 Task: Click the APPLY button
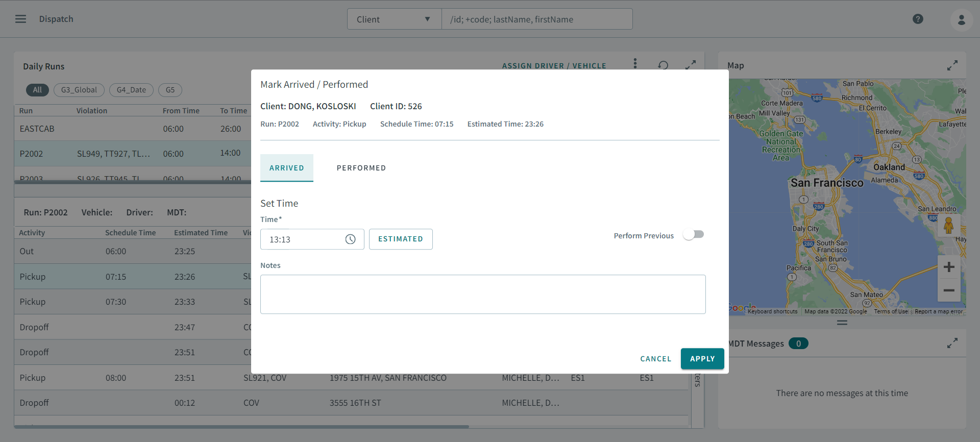(x=702, y=359)
